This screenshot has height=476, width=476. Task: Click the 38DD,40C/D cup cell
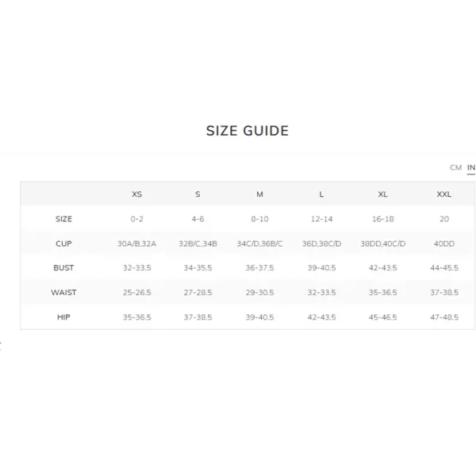[383, 244]
